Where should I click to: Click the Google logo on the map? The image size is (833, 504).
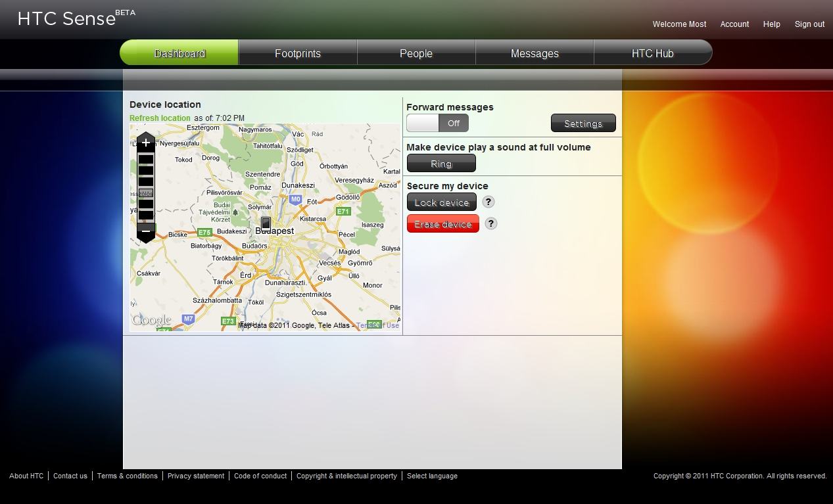[151, 320]
